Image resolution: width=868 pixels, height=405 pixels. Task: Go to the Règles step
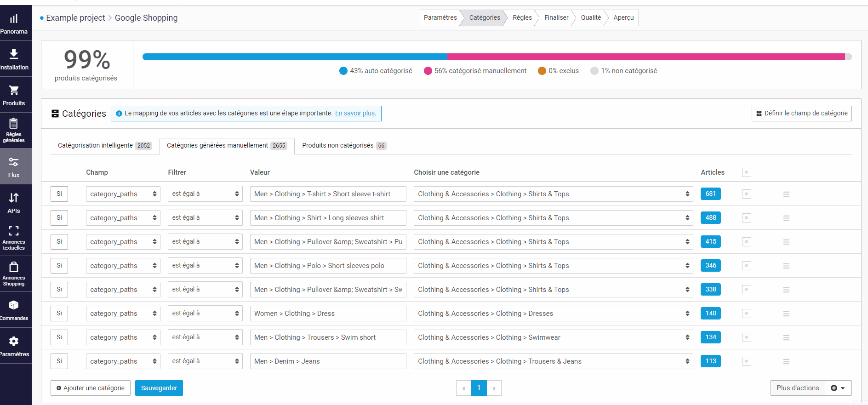pyautogui.click(x=522, y=18)
